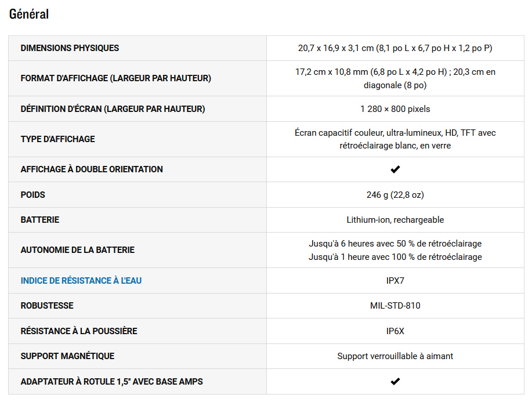Click the Jusqu'à 6 heures battery line
Image resolution: width=532 pixels, height=409 pixels.
[395, 244]
